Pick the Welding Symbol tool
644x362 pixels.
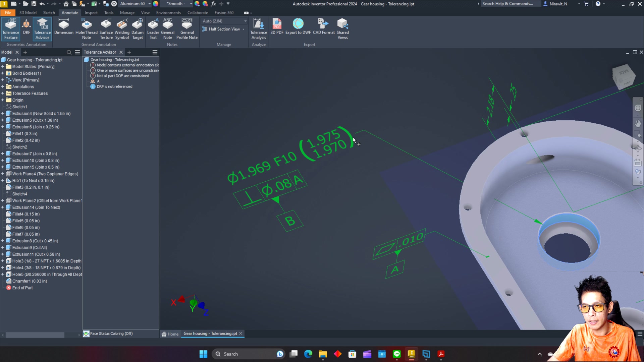point(122,29)
